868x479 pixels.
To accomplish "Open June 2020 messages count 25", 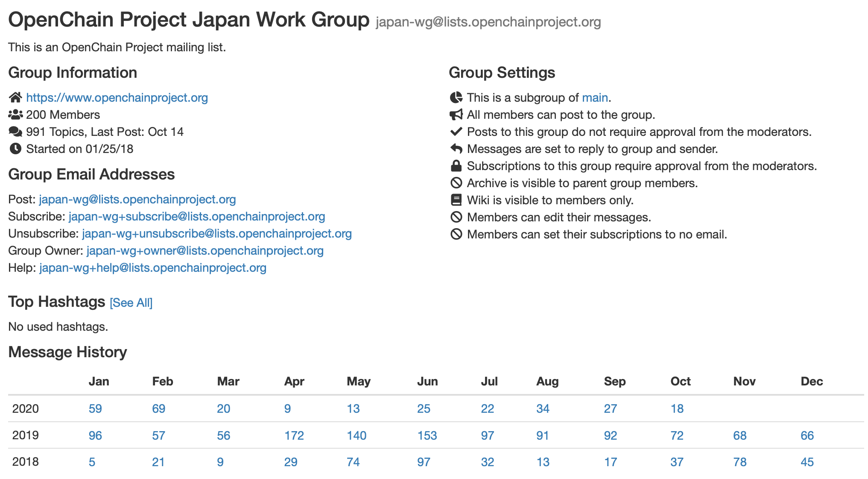I will coord(424,409).
